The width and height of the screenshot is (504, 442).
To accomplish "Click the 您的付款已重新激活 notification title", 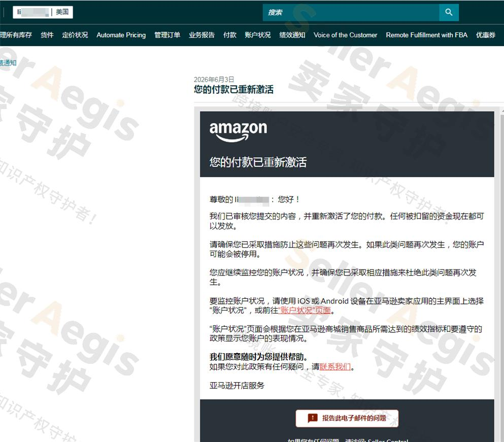I will coord(233,89).
